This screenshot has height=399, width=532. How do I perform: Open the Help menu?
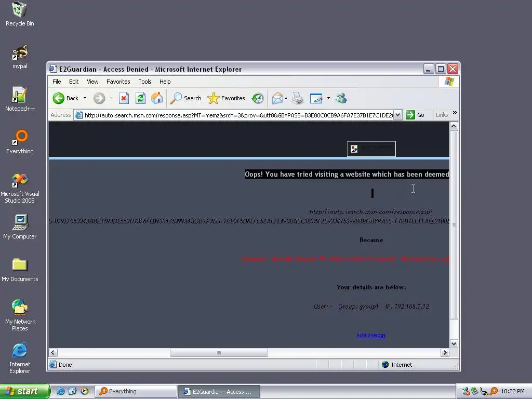pyautogui.click(x=165, y=82)
